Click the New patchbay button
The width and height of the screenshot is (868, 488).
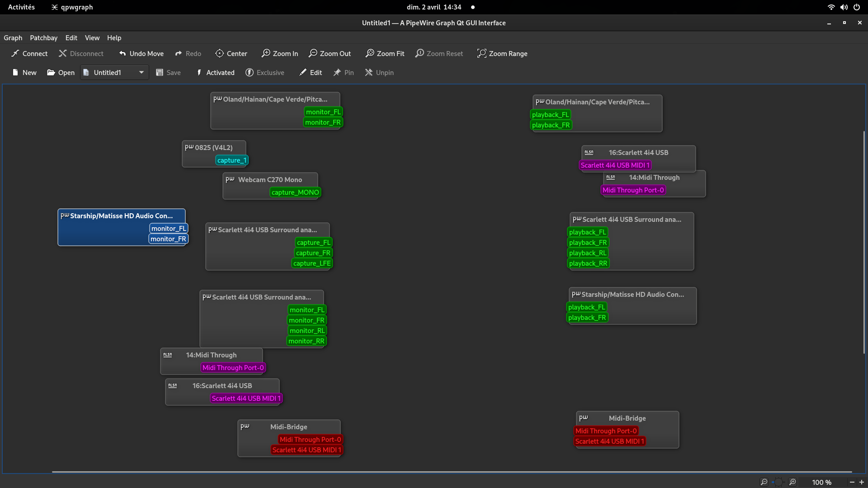(24, 72)
